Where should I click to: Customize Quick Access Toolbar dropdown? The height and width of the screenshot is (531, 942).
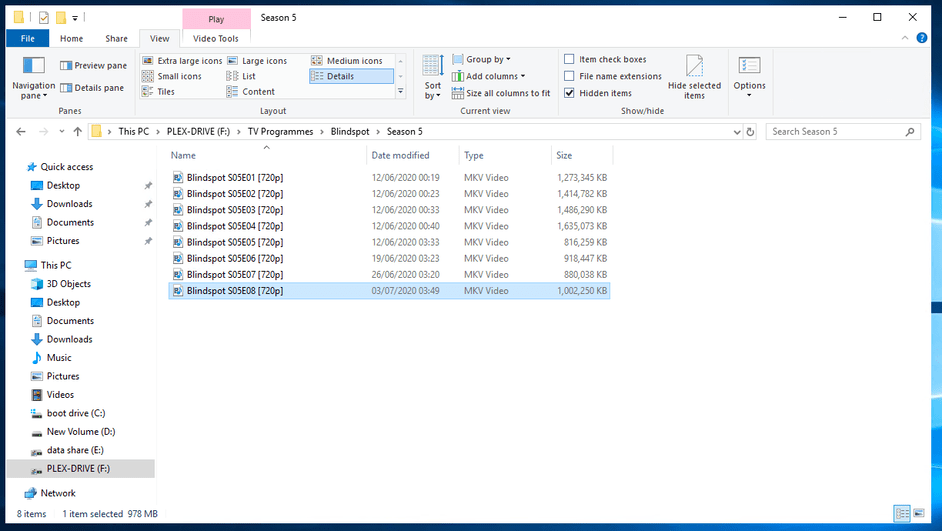[75, 18]
